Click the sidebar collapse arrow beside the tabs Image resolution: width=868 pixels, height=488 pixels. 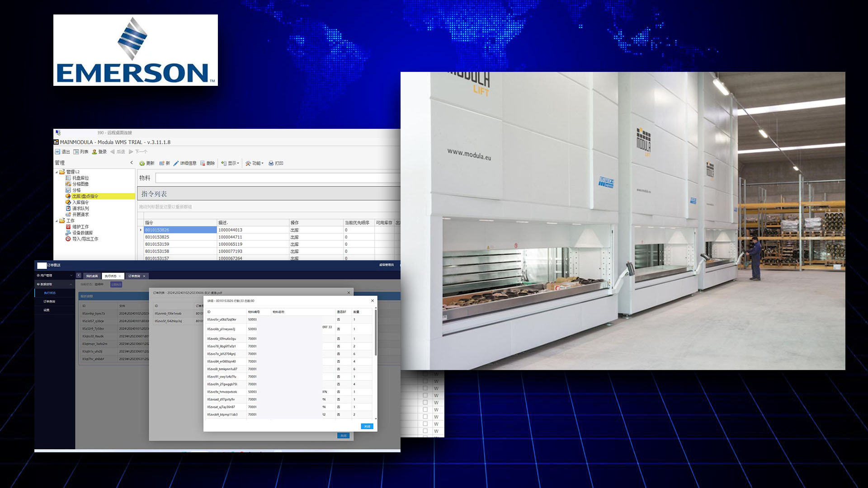79,276
